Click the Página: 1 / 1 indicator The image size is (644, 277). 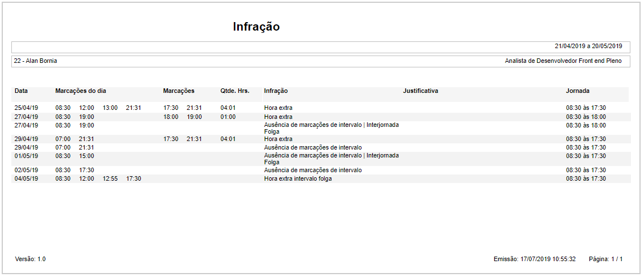[x=605, y=259]
